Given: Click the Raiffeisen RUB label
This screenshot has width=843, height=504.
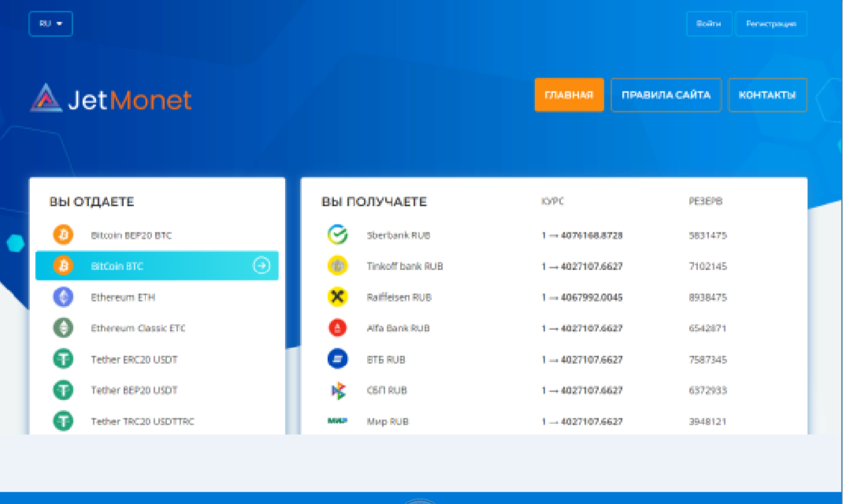Looking at the screenshot, I should pyautogui.click(x=399, y=297).
